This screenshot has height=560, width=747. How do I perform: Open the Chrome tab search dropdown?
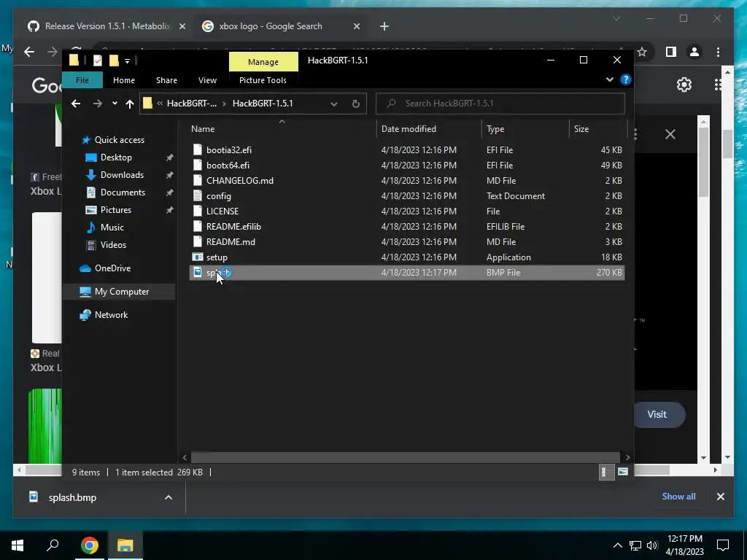[x=616, y=19]
